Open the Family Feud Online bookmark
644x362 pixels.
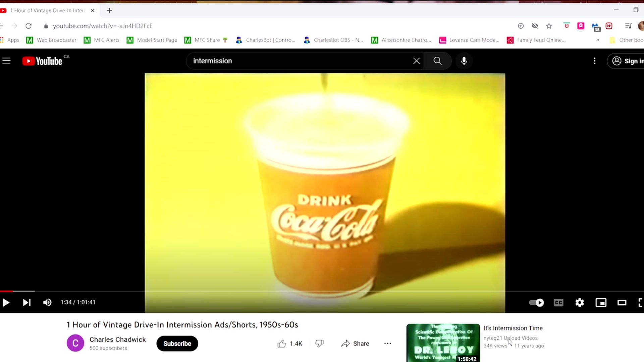coord(536,40)
